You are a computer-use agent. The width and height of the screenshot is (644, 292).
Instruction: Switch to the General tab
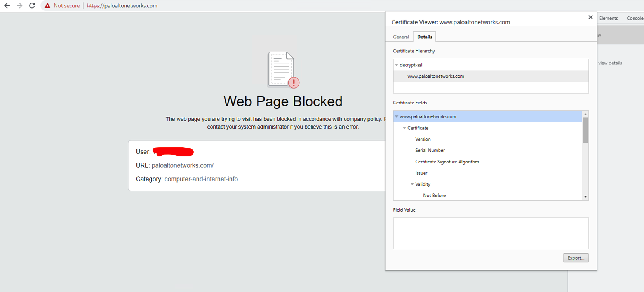coord(401,37)
